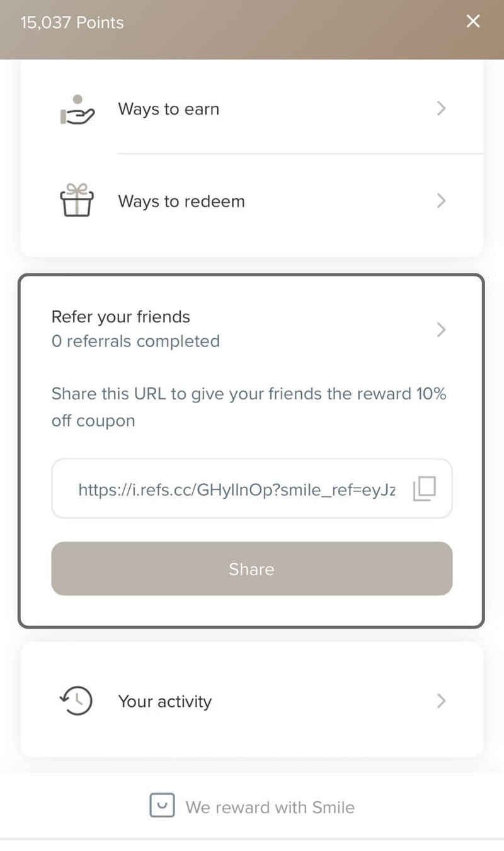Close the rewards panel with the X icon
The image size is (504, 851).
[472, 21]
